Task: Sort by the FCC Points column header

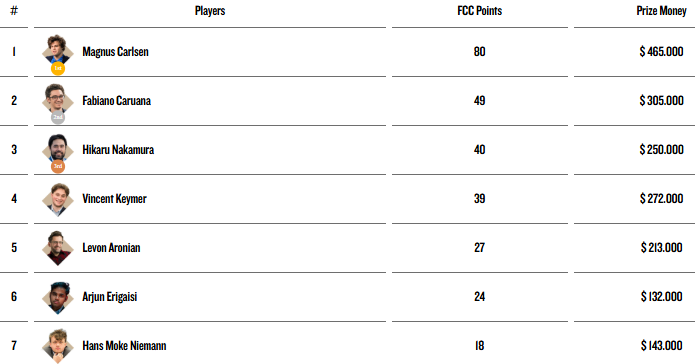Action: click(480, 11)
